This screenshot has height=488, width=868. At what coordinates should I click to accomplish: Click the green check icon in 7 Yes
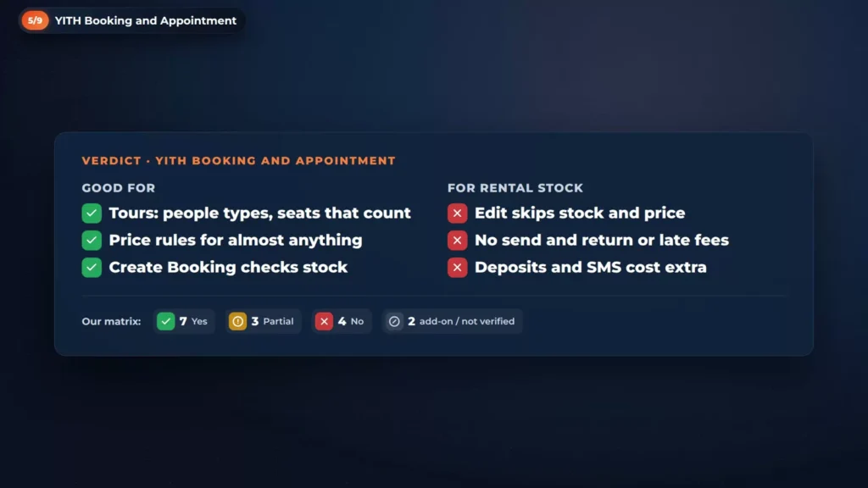(x=165, y=321)
